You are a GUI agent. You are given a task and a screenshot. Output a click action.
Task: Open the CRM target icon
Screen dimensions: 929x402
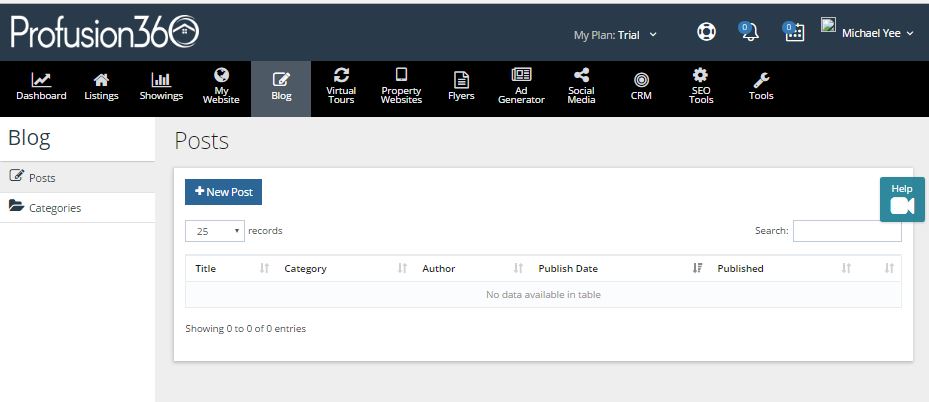click(641, 79)
